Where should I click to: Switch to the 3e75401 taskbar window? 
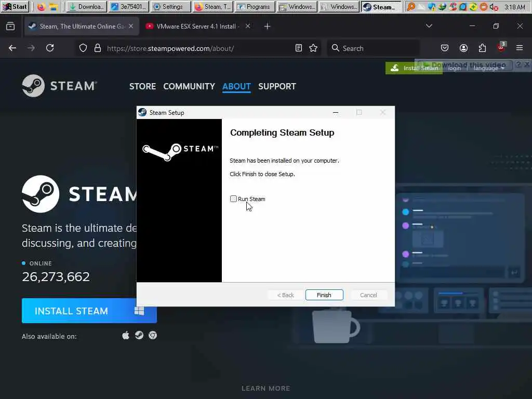[x=128, y=7]
